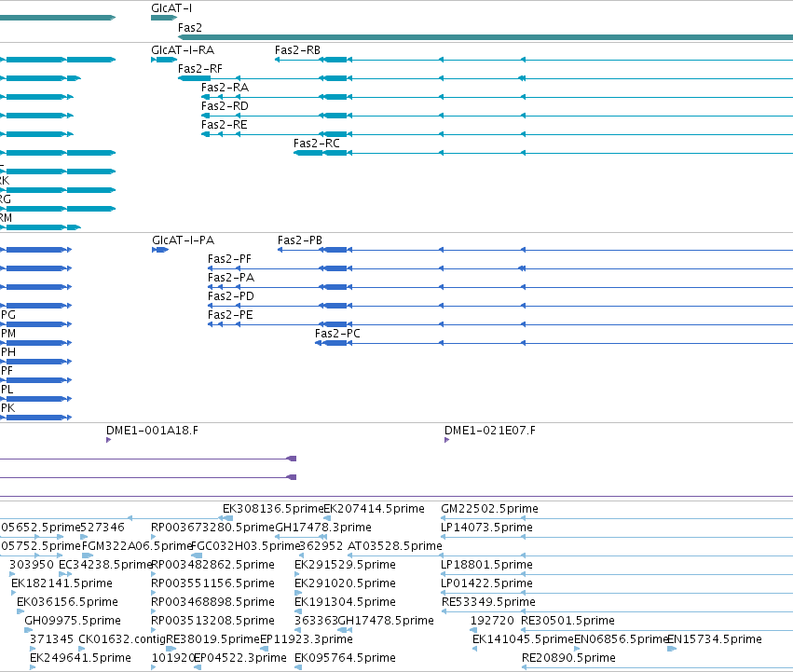Select EST GM22502.5prime
Viewport: 793px width, 672px height.
coord(489,509)
